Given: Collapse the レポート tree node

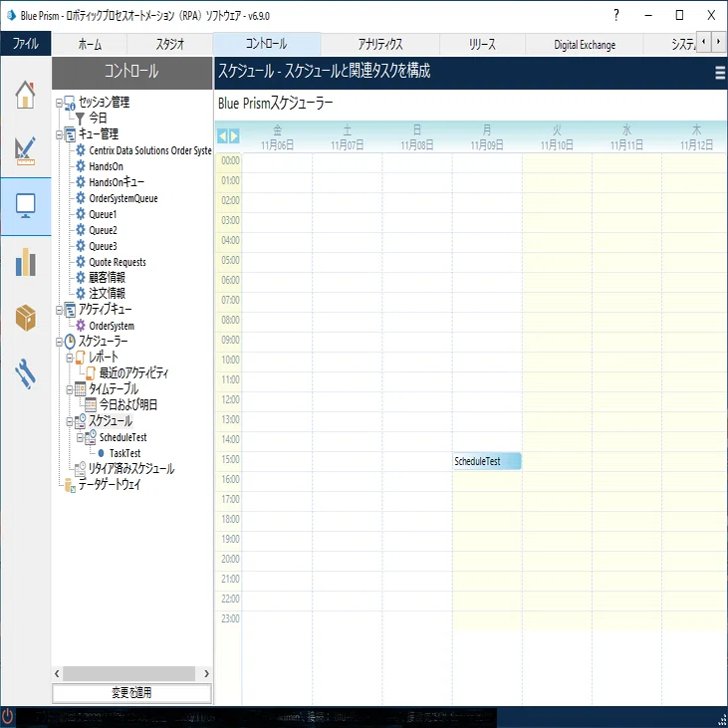Looking at the screenshot, I should click(x=69, y=358).
